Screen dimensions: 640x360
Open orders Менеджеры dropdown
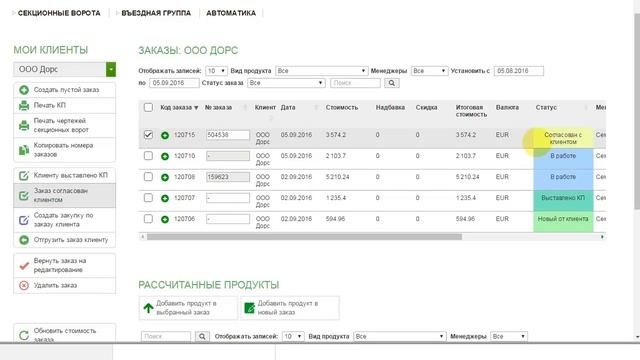[429, 71]
